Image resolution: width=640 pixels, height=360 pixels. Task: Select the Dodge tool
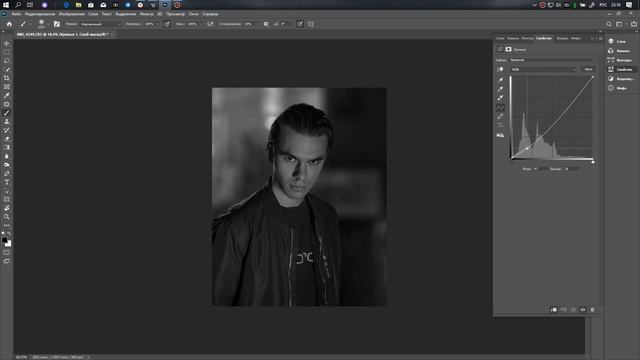point(7,164)
